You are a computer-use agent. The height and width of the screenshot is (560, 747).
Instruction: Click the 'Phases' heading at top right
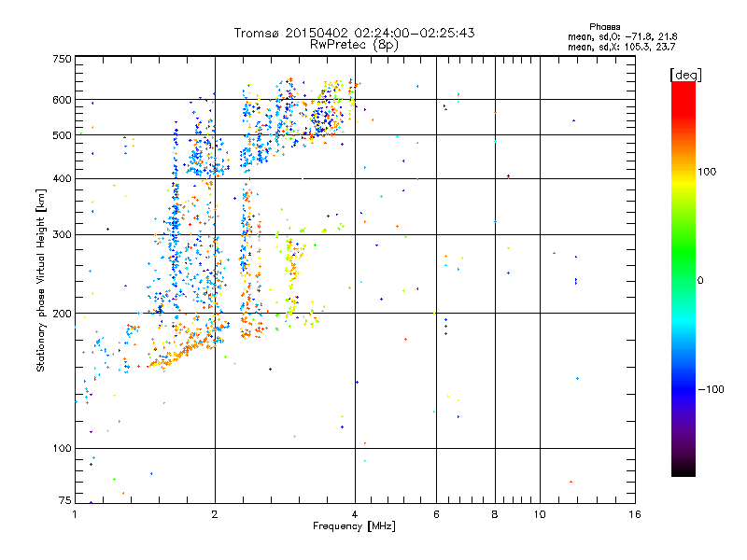[x=604, y=27]
